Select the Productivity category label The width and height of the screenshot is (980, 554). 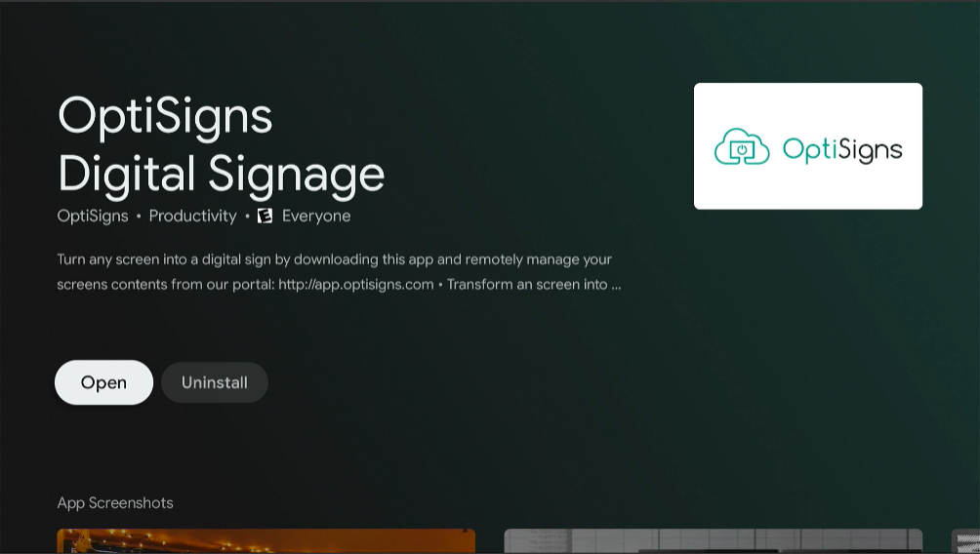(x=192, y=216)
